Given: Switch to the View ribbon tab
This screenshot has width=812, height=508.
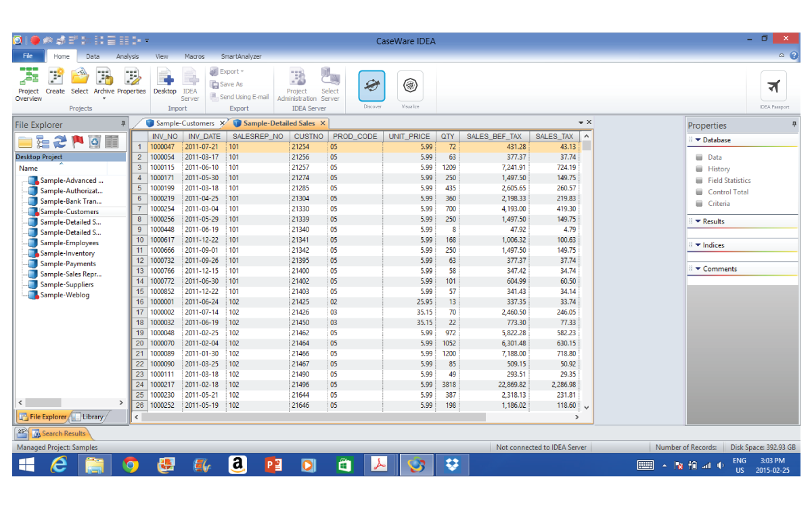Looking at the screenshot, I should pyautogui.click(x=162, y=57).
